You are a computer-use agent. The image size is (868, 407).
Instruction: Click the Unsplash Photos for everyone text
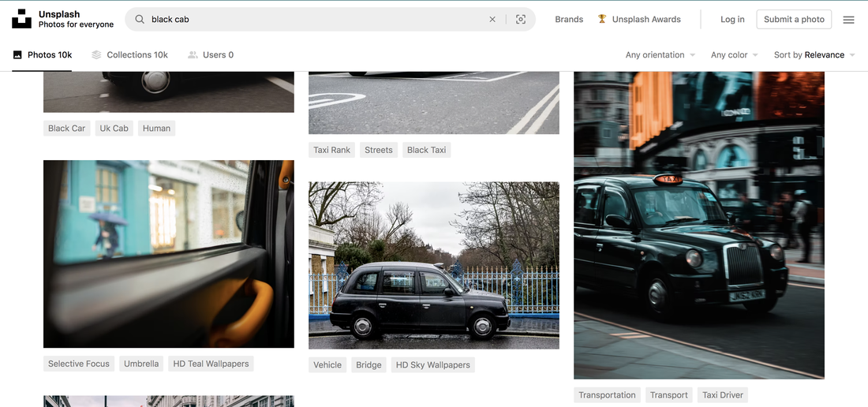76,20
